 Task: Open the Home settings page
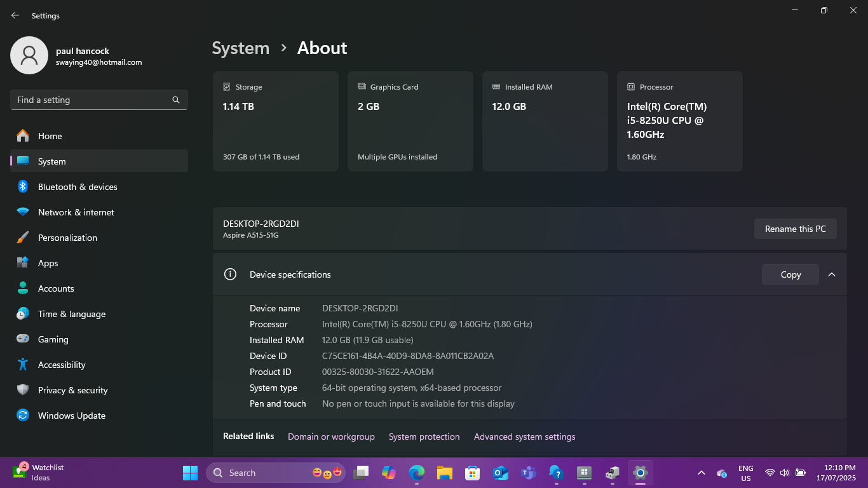(99, 136)
